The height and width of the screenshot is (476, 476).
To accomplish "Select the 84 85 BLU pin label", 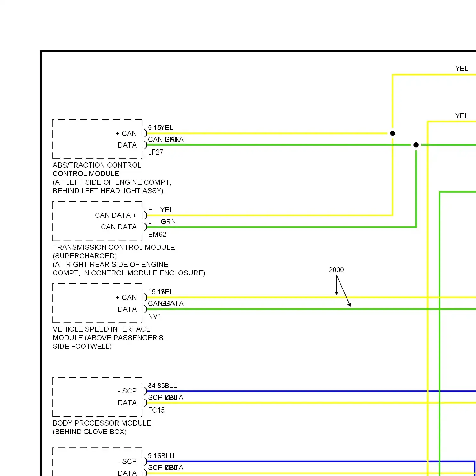I will 163,386.
